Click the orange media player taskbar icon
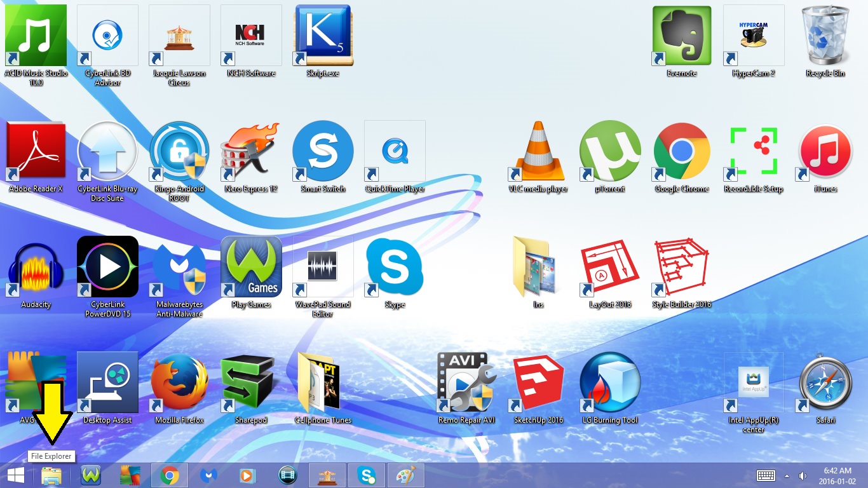 pos(248,475)
